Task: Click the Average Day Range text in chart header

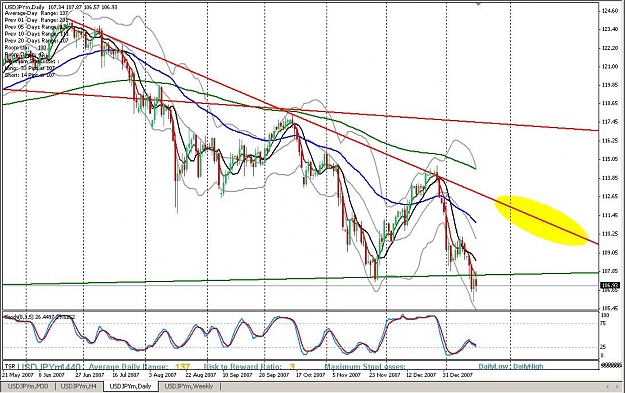Action: tap(36, 13)
